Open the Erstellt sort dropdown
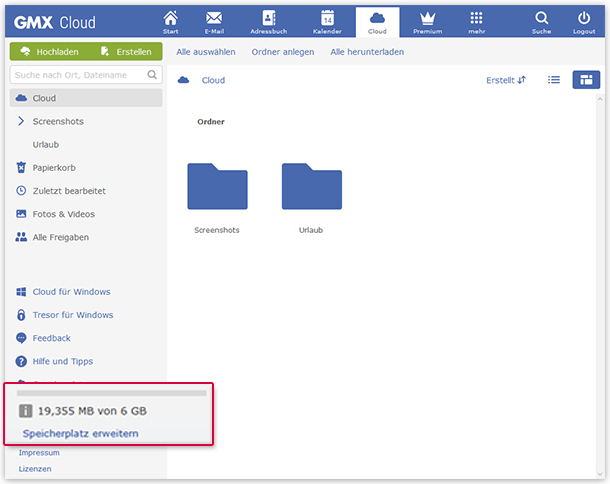The height and width of the screenshot is (484, 610). pyautogui.click(x=506, y=80)
